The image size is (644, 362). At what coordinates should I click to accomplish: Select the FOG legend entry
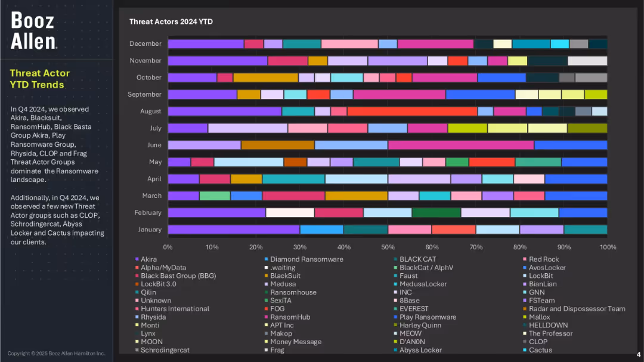click(x=274, y=308)
